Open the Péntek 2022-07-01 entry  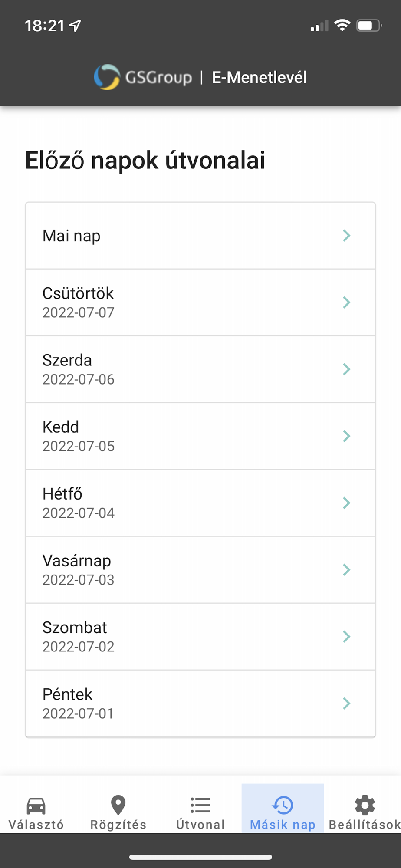[x=200, y=704]
